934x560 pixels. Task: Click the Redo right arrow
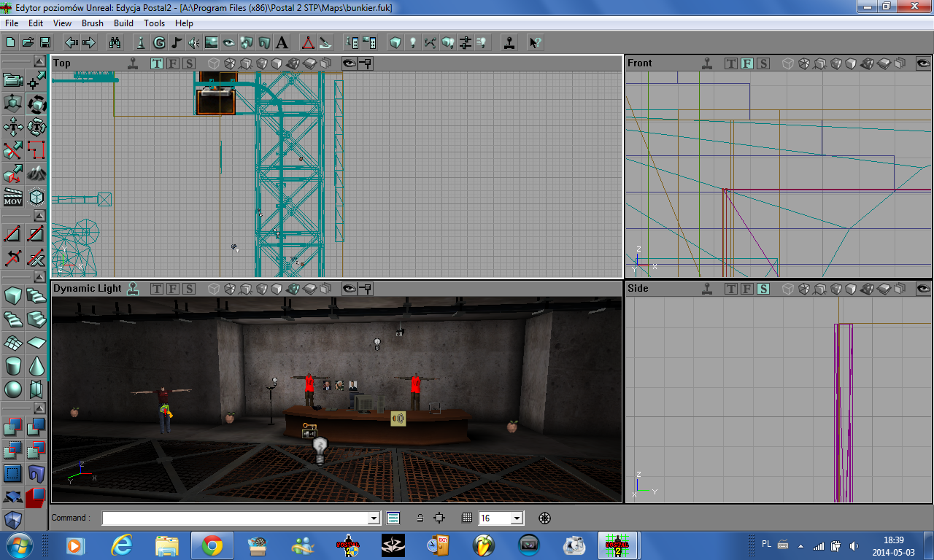[x=89, y=42]
